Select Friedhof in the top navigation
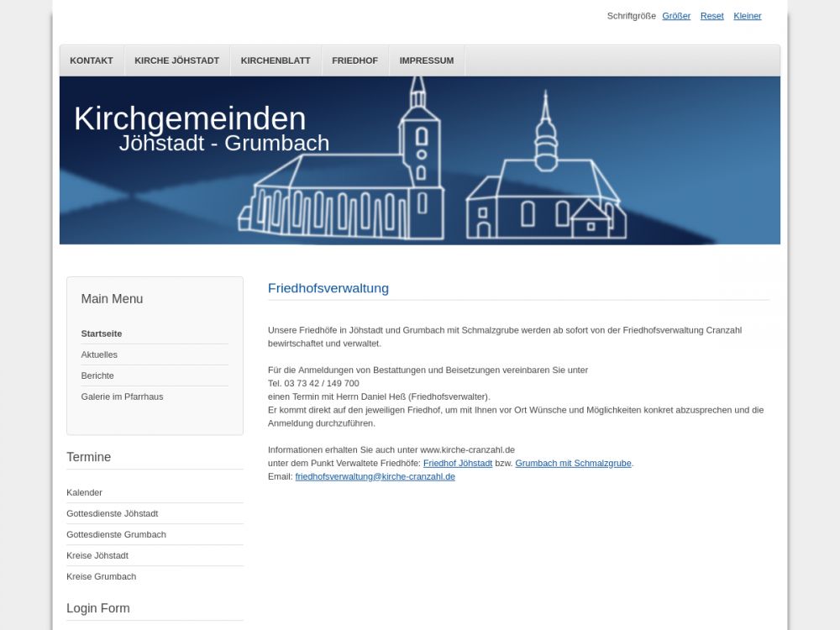This screenshot has height=630, width=840. click(x=354, y=60)
